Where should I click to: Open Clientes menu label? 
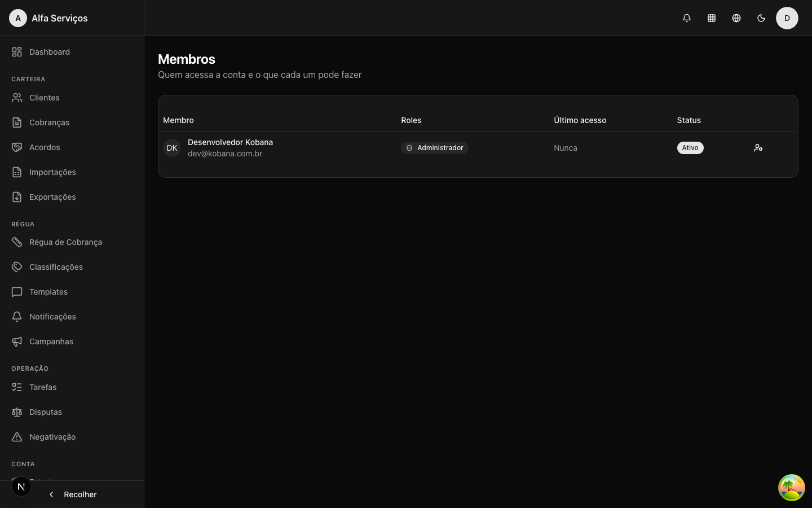45,98
